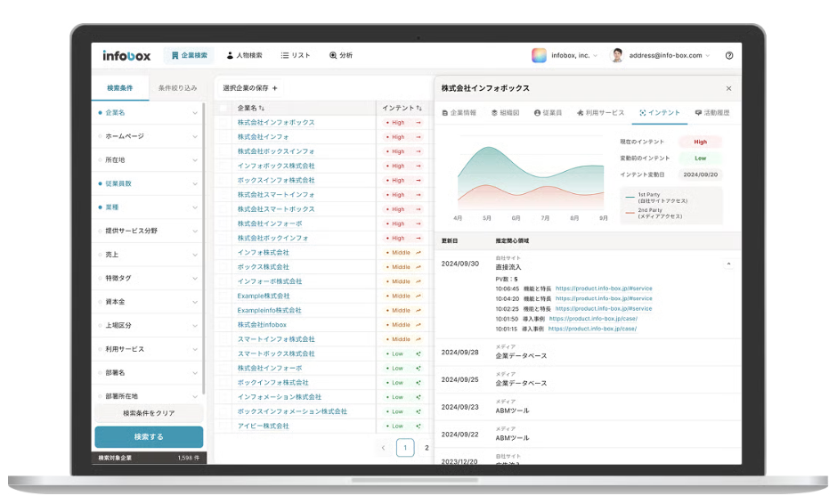Viewport: 837px width, 504px height.
Task: Switch to the 従業員 tab
Action: [548, 113]
